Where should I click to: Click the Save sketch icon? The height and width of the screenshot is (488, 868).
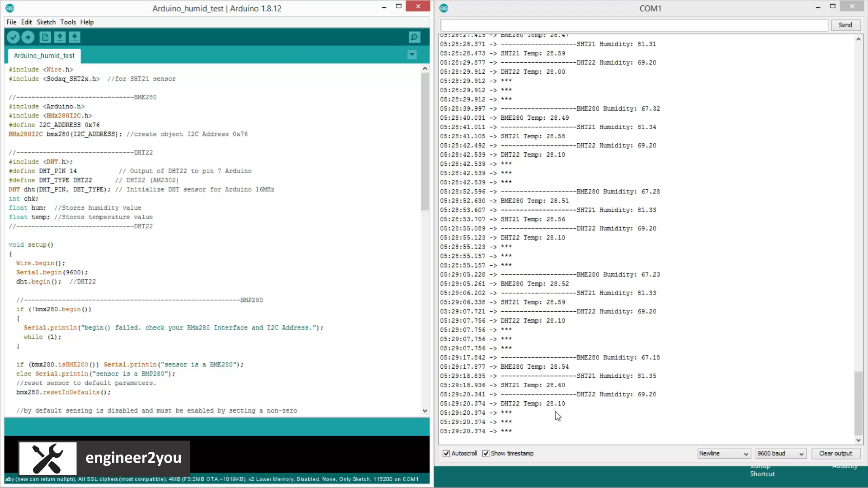pos(75,37)
